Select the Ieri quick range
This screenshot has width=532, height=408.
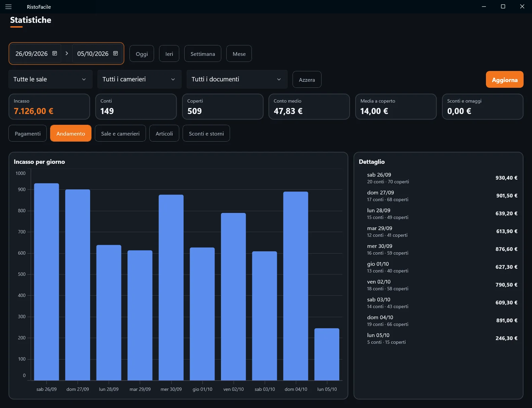pos(169,54)
